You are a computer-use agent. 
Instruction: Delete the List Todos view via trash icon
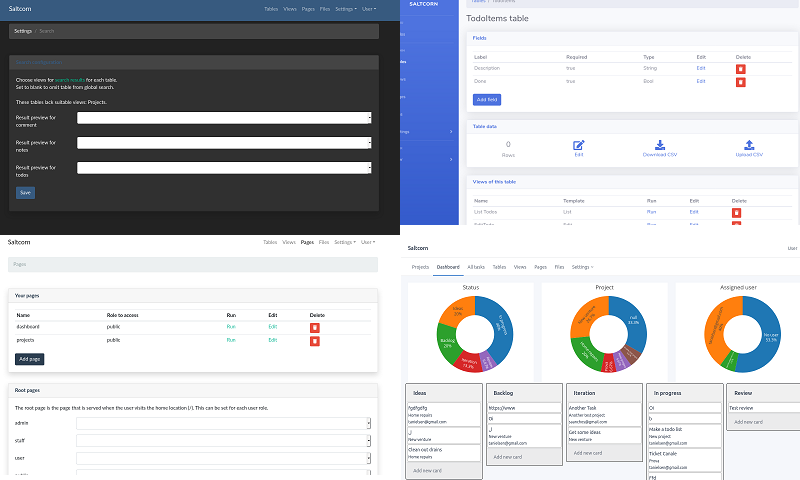[737, 212]
